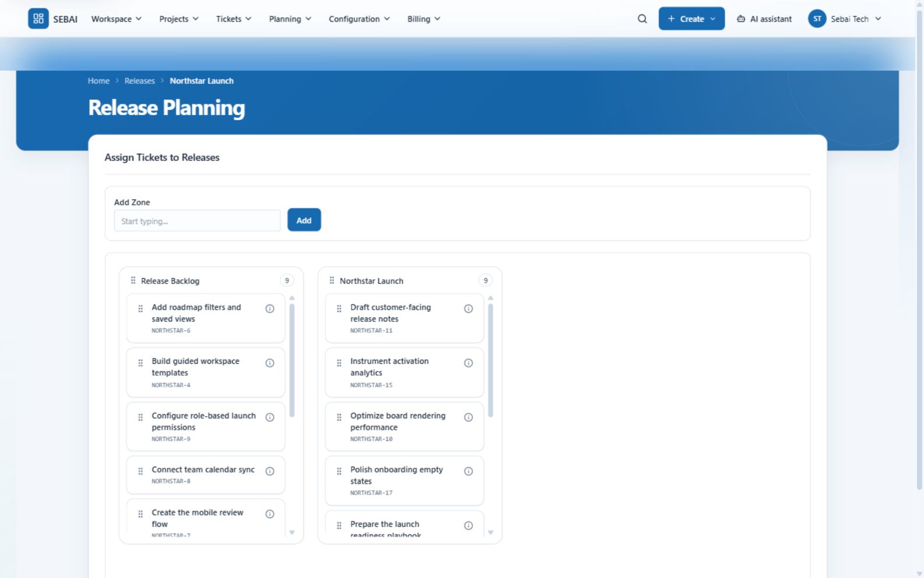Show info for Instrument activation analytics
Screen dimensions: 924x578
468,363
